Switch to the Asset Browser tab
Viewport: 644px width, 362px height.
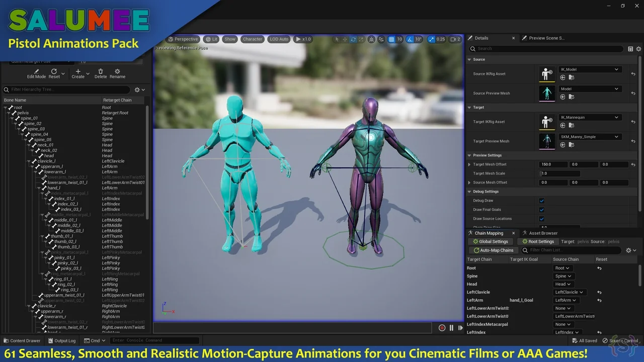pos(542,233)
